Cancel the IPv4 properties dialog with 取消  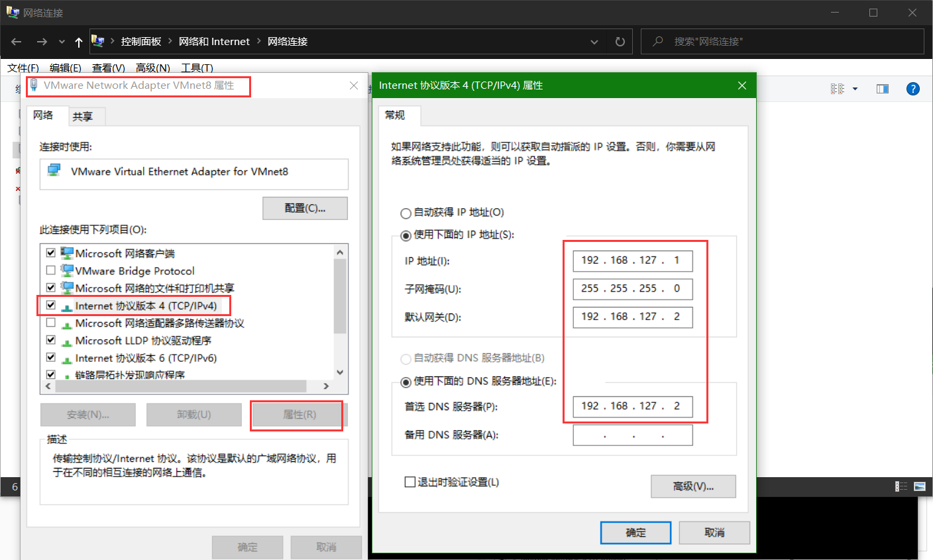714,533
